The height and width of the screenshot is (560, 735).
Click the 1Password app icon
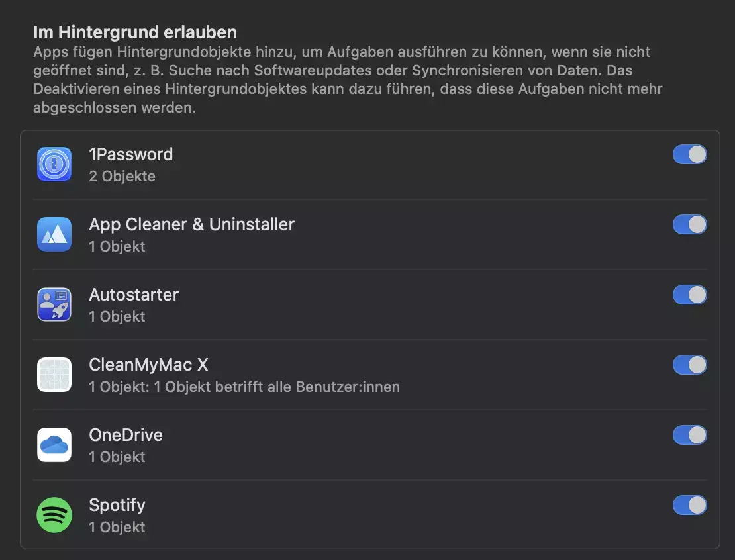(54, 164)
